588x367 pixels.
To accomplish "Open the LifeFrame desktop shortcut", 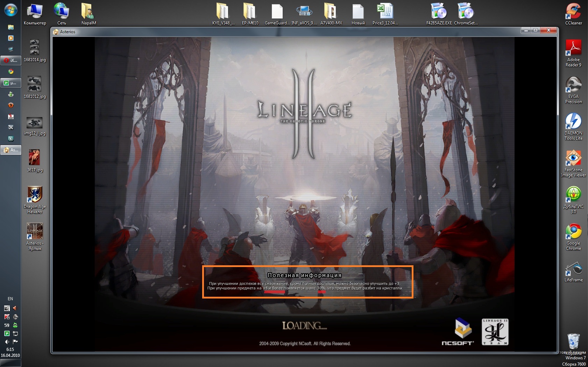I will click(x=573, y=272).
